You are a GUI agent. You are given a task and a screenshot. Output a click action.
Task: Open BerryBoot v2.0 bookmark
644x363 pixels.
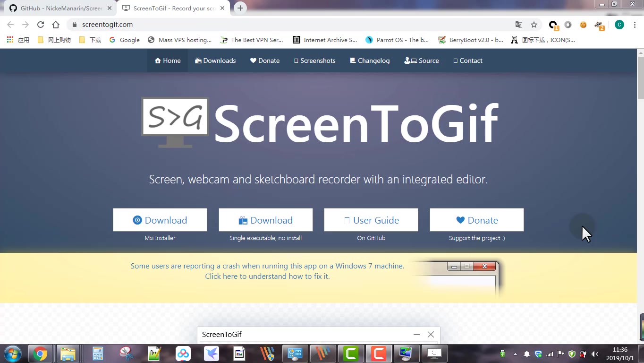pyautogui.click(x=471, y=40)
